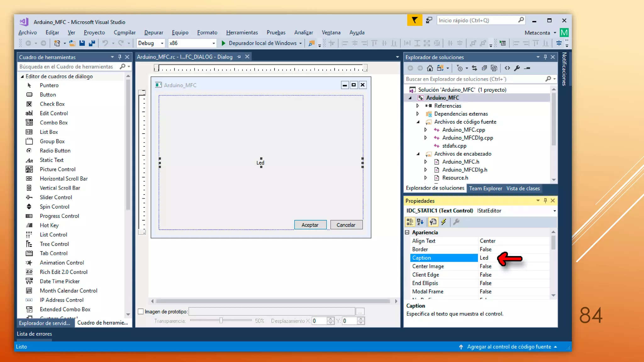
Task: Choose List Box from the toolbox
Action: (49, 132)
